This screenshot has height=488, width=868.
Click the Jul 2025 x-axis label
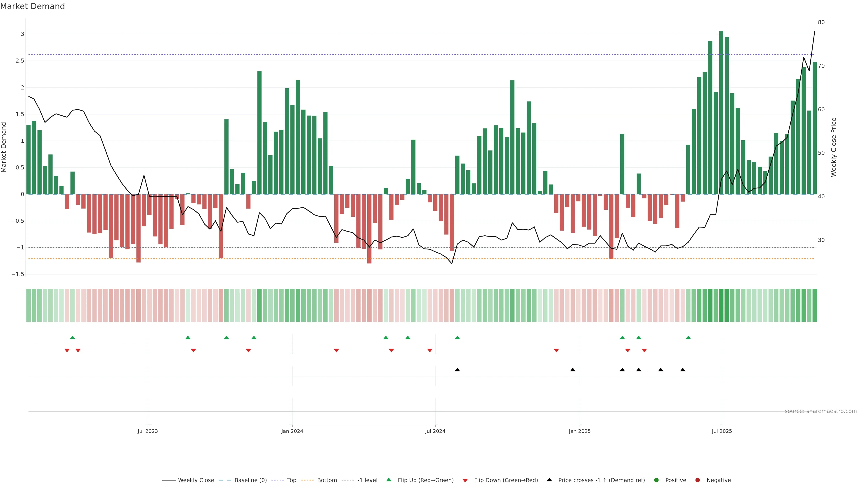point(722,432)
